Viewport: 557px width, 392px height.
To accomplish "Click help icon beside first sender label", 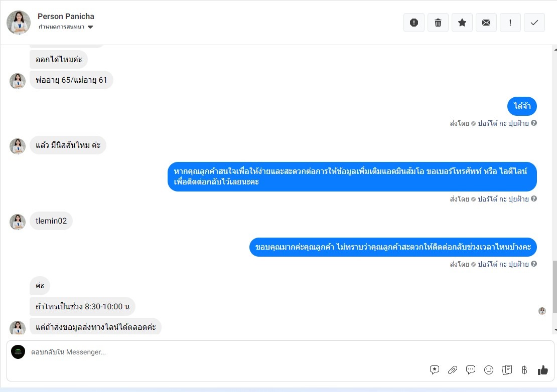I will 534,123.
